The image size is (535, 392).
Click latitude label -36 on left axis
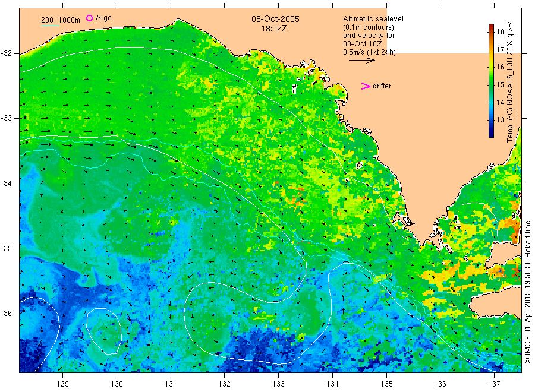pos(6,313)
